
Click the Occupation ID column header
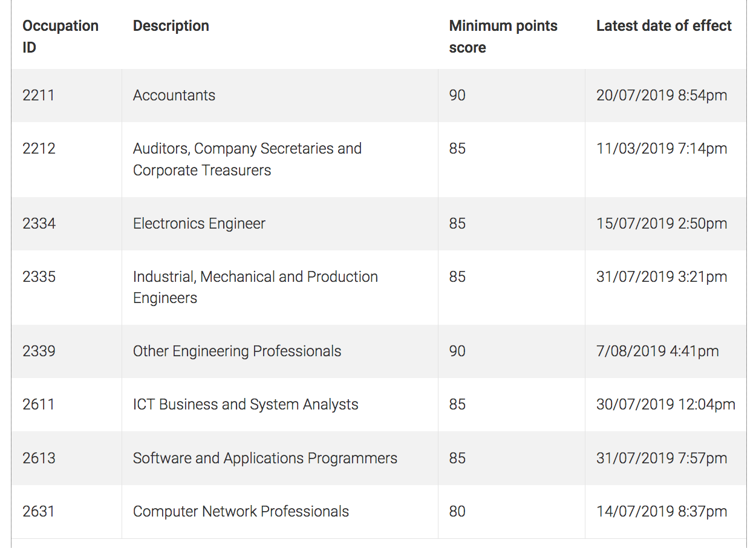coord(60,37)
